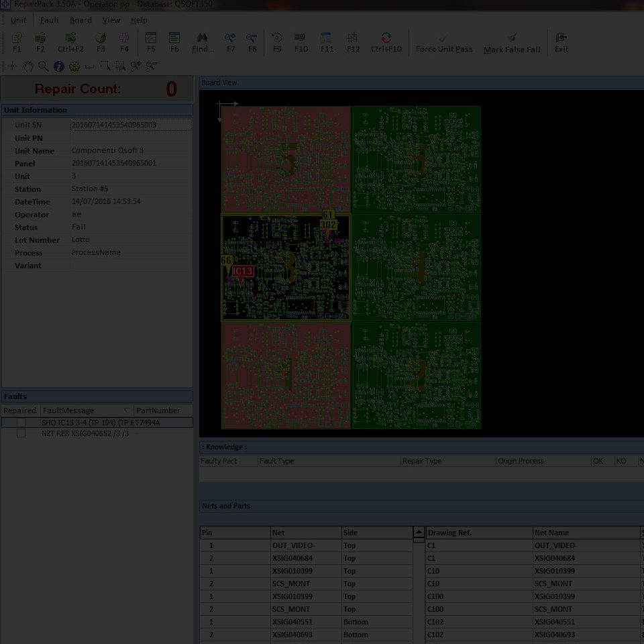644x644 pixels.
Task: Select the pan hand tool
Action: tap(28, 66)
